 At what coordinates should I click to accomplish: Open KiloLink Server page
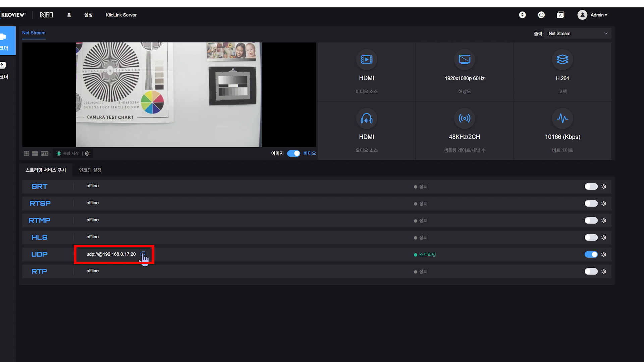pos(121,15)
